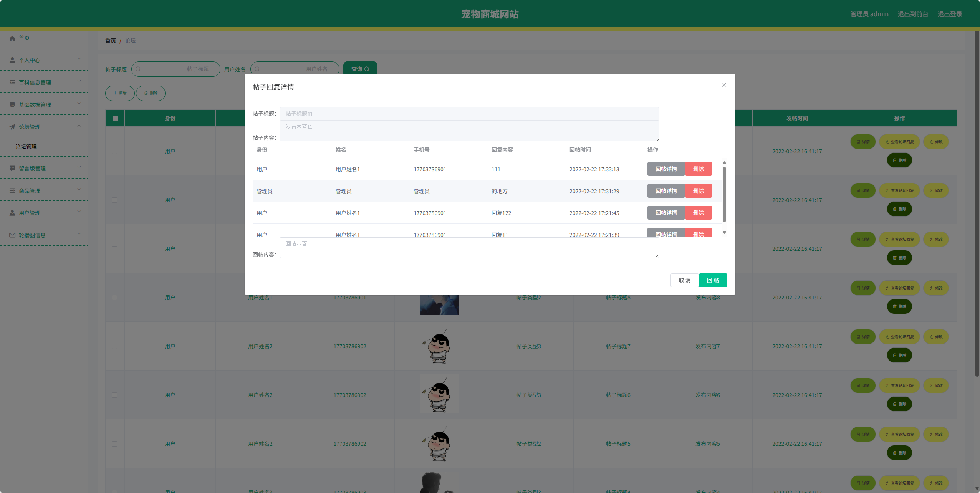
Task: Click the paper plane icon beside 论坛管理
Action: (12, 127)
